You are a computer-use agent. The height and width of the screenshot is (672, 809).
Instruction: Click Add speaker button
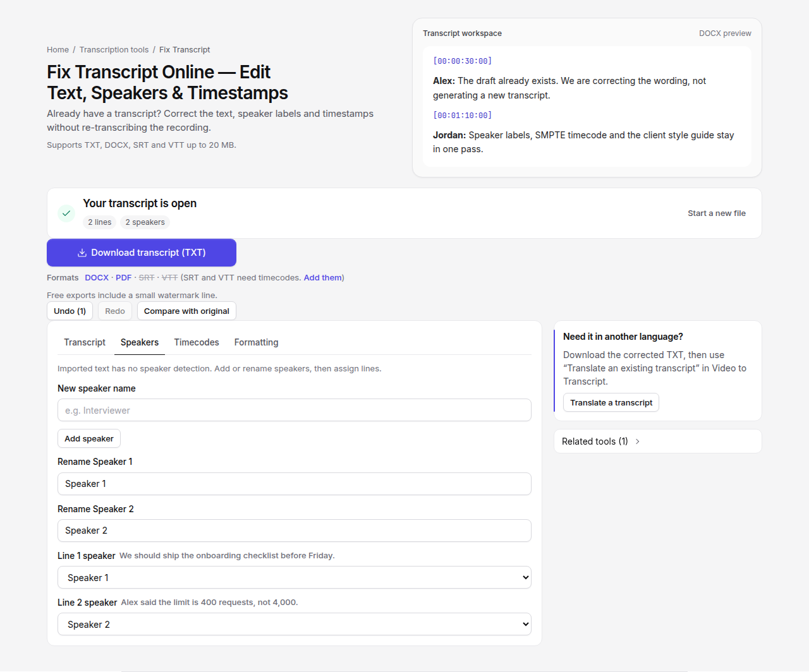click(89, 438)
